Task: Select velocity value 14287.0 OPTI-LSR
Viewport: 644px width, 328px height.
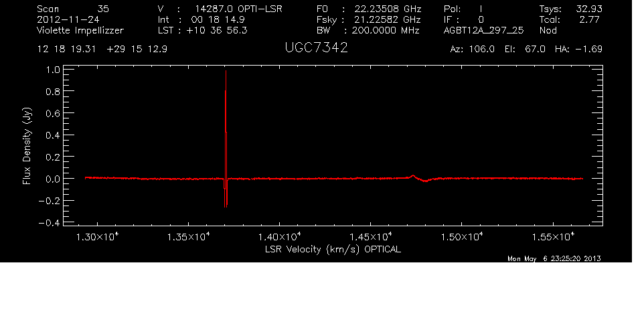Action: tap(238, 9)
